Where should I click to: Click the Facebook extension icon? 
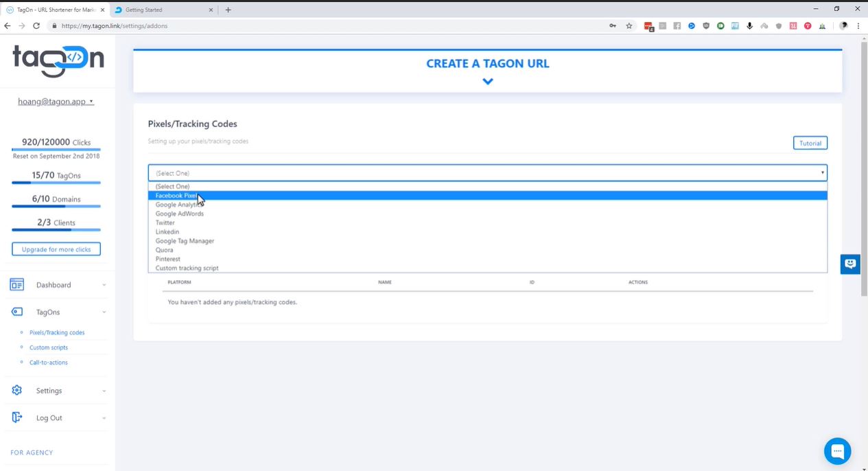point(677,26)
